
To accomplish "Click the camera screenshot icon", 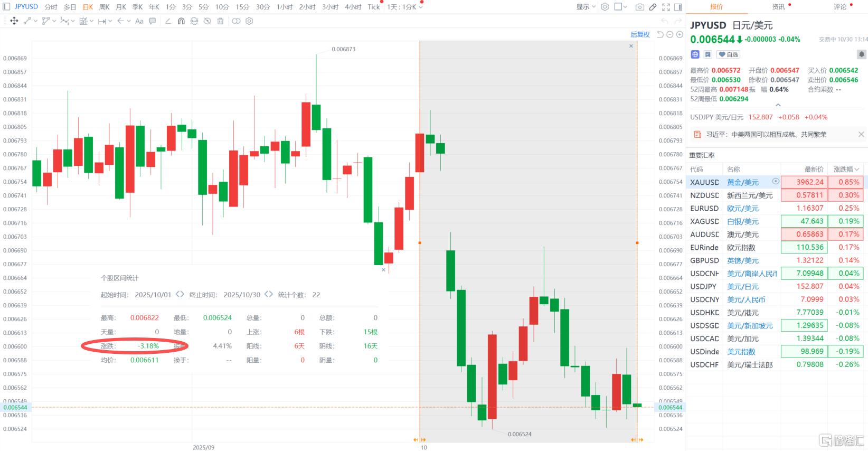I will pos(639,7).
